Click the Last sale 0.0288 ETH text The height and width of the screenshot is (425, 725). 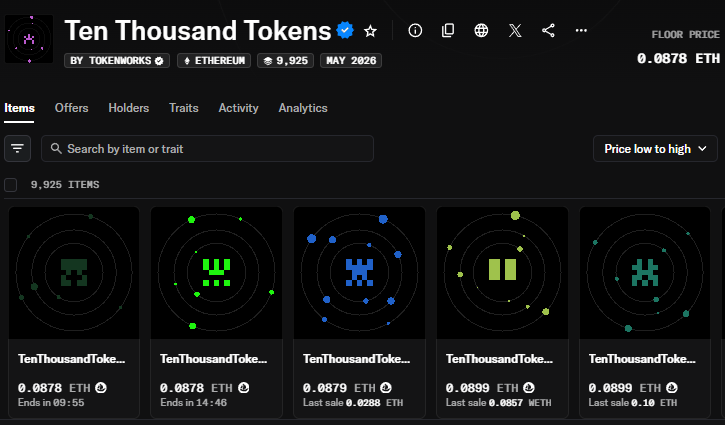(x=353, y=403)
